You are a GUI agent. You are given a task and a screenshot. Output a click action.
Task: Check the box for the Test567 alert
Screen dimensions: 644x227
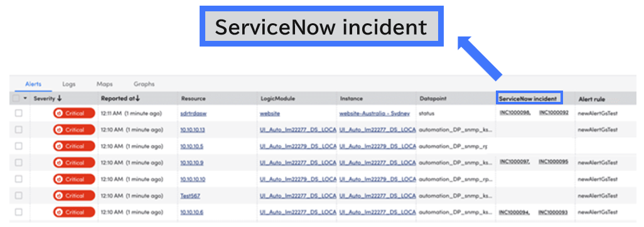pos(18,196)
